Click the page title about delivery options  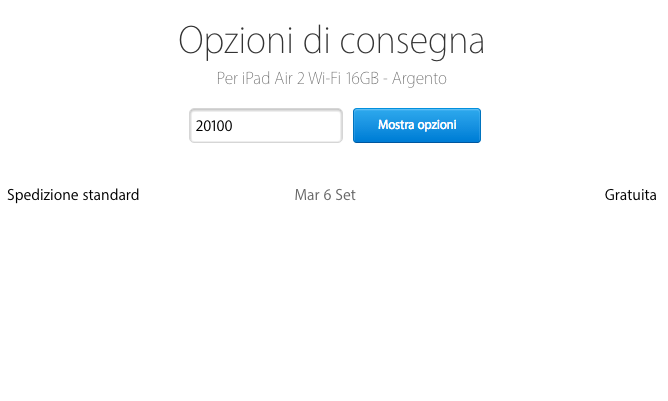pos(331,41)
